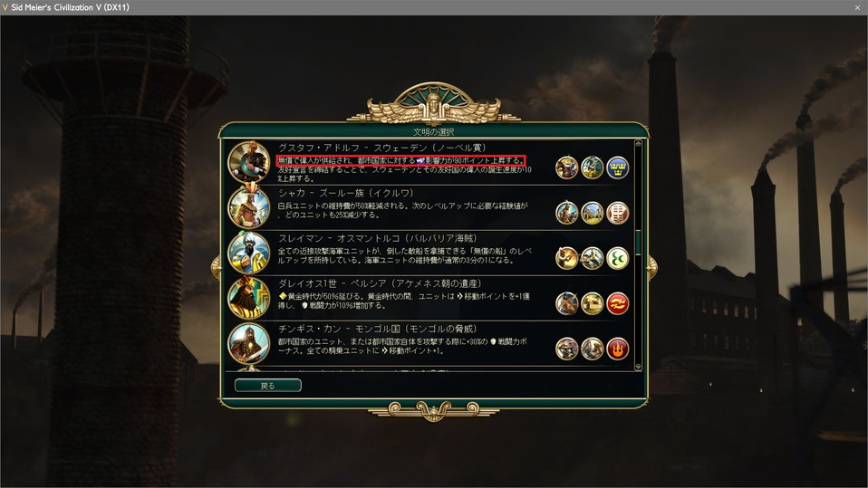The image size is (868, 488).
Task: Select Shaka Zulu leader portrait
Action: (x=248, y=207)
